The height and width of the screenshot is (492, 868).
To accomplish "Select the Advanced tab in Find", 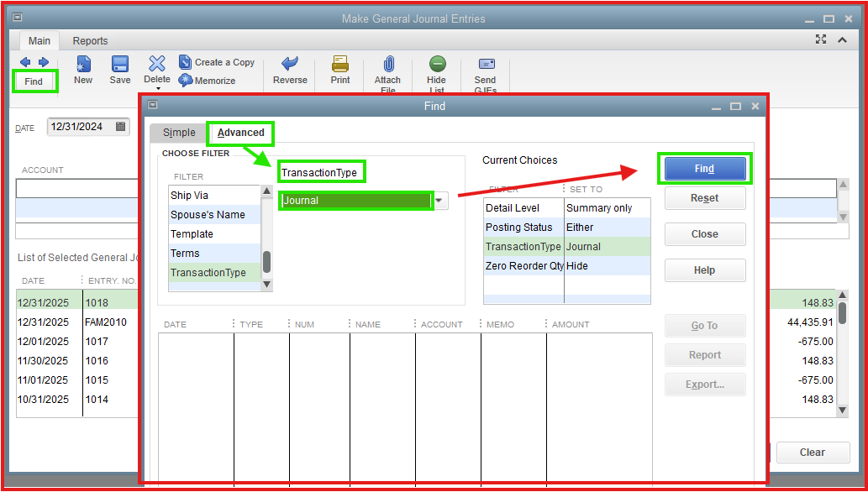I will tap(241, 133).
